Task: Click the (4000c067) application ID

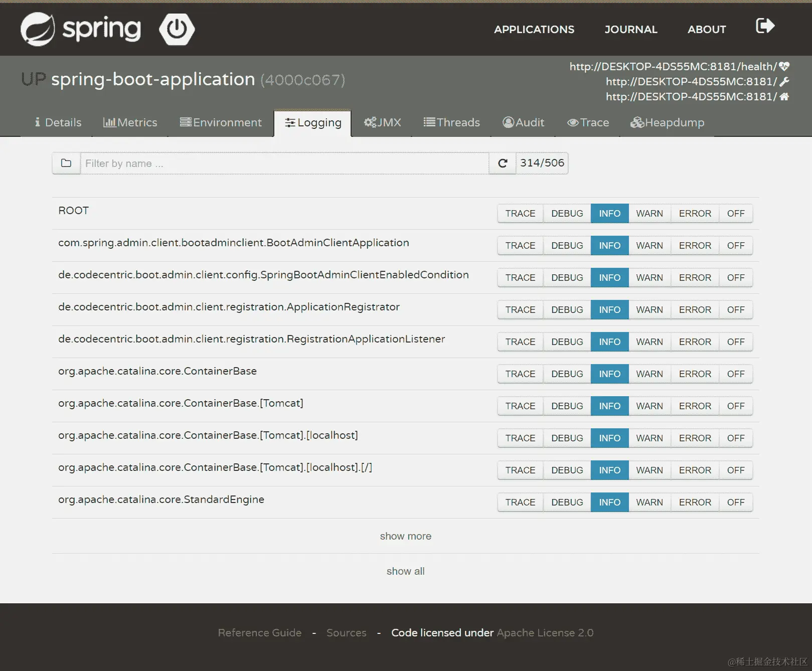Action: coord(303,80)
